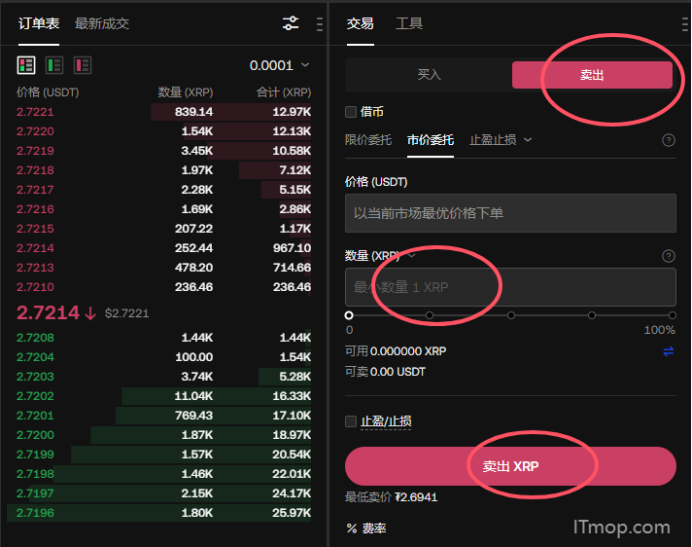The image size is (692, 547).
Task: Show buy orders only view icon
Action: point(55,65)
